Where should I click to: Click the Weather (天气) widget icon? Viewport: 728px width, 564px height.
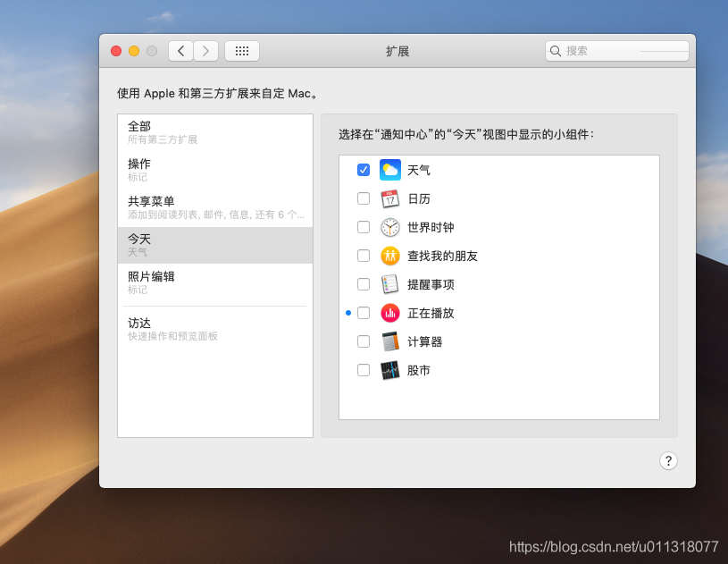coord(390,170)
